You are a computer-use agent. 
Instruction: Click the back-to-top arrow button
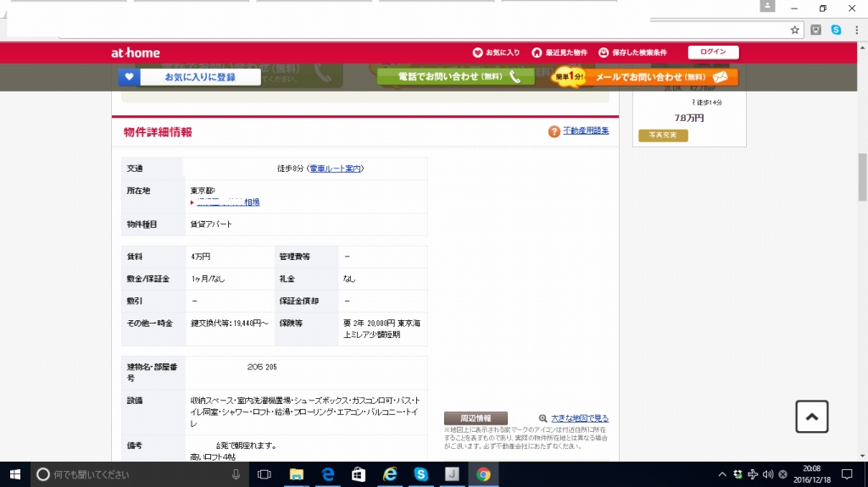(x=812, y=416)
